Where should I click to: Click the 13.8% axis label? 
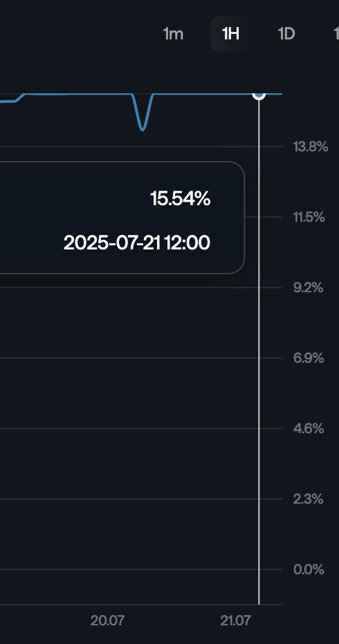(311, 146)
